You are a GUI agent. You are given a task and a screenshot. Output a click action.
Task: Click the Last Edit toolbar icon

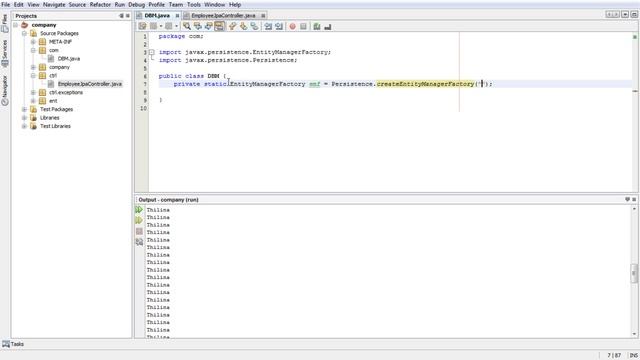tap(142, 27)
